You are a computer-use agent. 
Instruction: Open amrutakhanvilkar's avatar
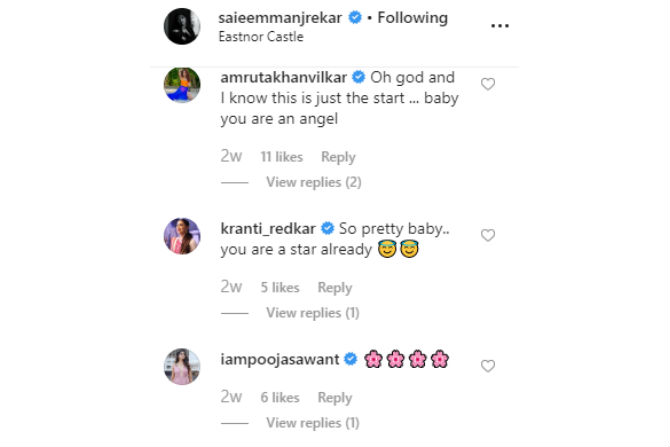point(183,87)
